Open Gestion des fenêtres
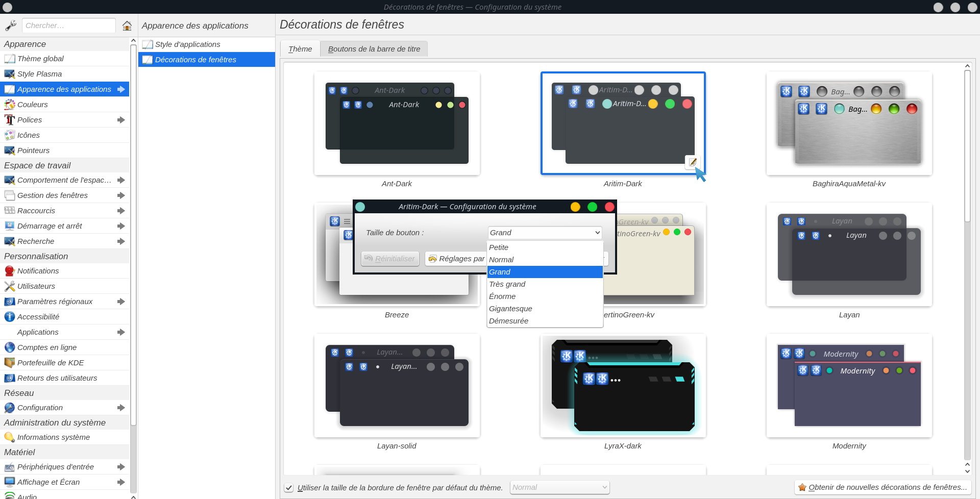980x499 pixels. coord(64,195)
